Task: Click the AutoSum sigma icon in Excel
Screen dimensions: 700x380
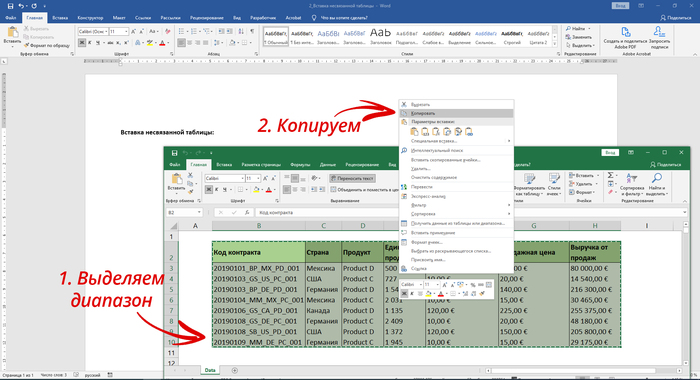Action: pos(611,175)
